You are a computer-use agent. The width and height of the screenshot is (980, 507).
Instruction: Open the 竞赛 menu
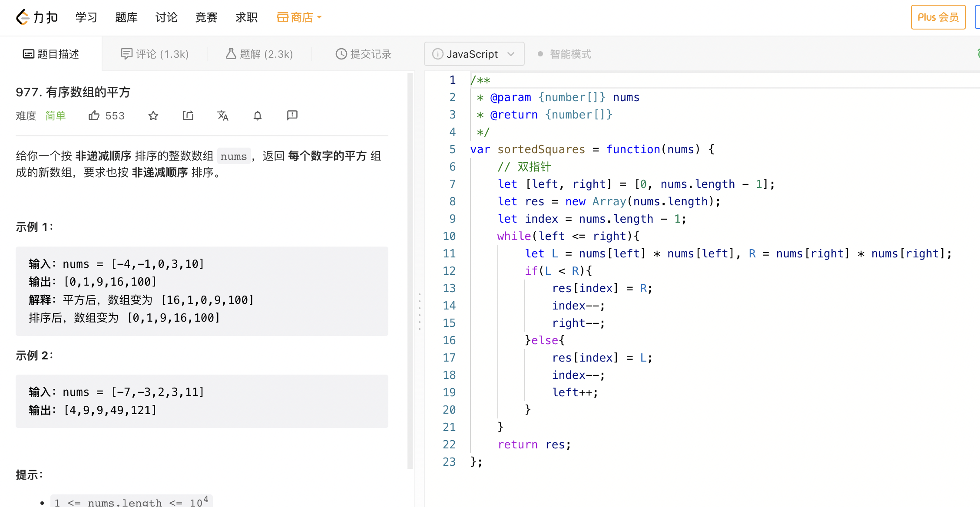click(206, 17)
